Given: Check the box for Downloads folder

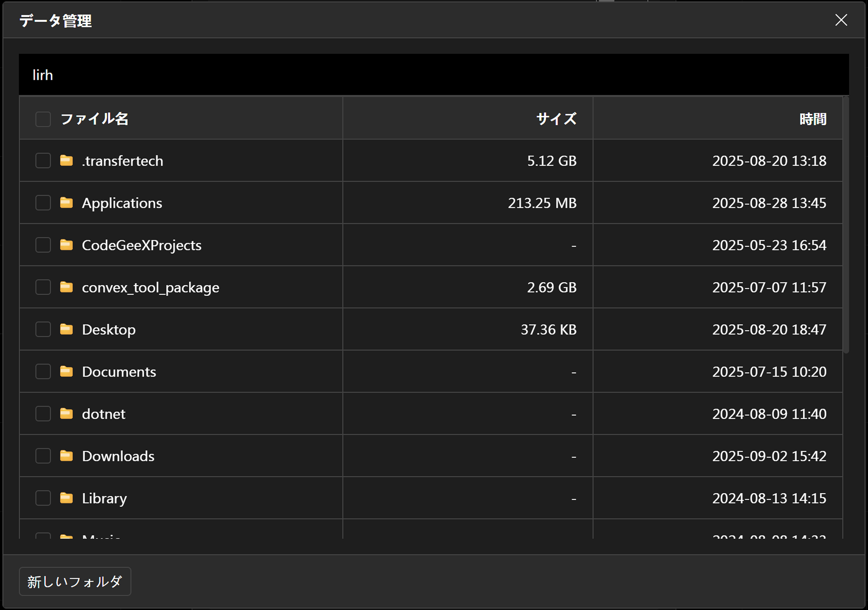Looking at the screenshot, I should (43, 456).
